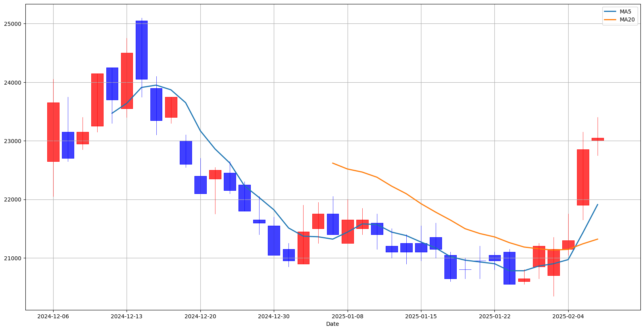This screenshot has width=644, height=331.
Task: Click the left starting point of orange MA20 line
Action: click(x=333, y=163)
